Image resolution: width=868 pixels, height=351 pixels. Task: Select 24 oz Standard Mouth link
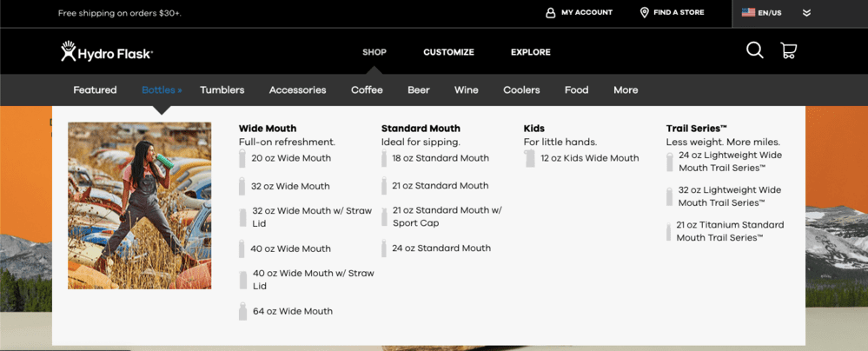point(441,248)
